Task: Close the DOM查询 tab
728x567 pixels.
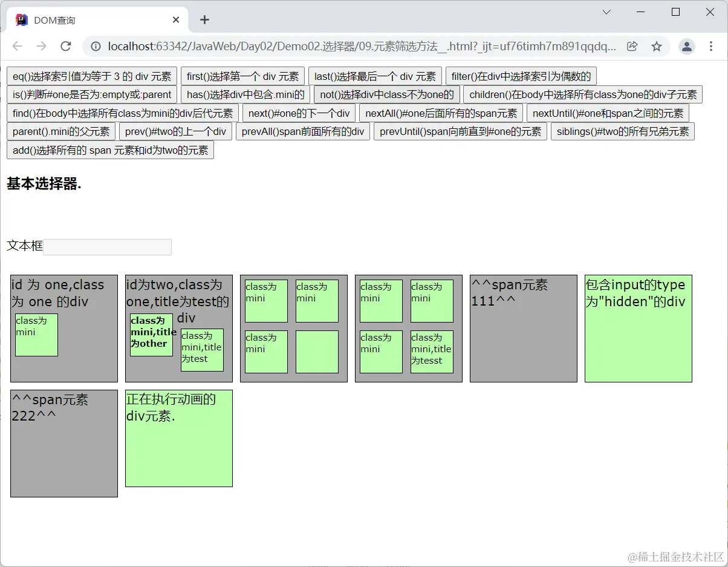Action: 176,20
